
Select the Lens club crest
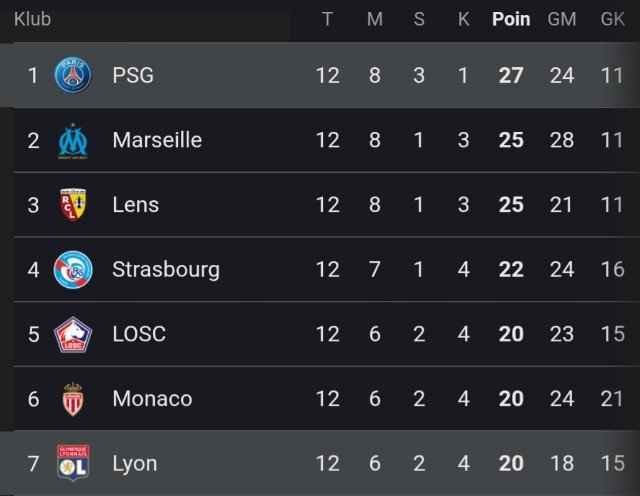(72, 205)
